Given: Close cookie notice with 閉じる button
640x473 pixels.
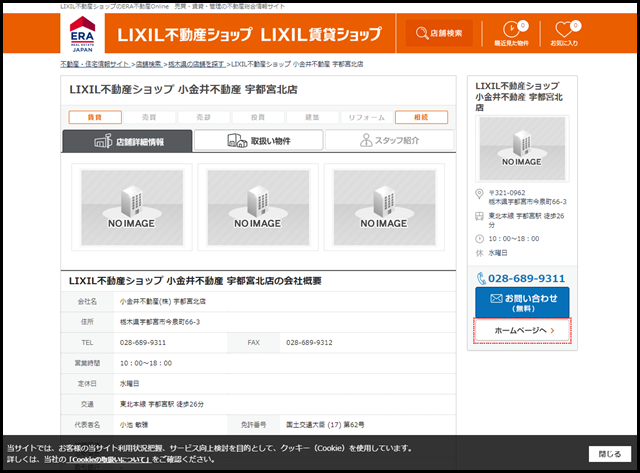Looking at the screenshot, I should (x=610, y=454).
